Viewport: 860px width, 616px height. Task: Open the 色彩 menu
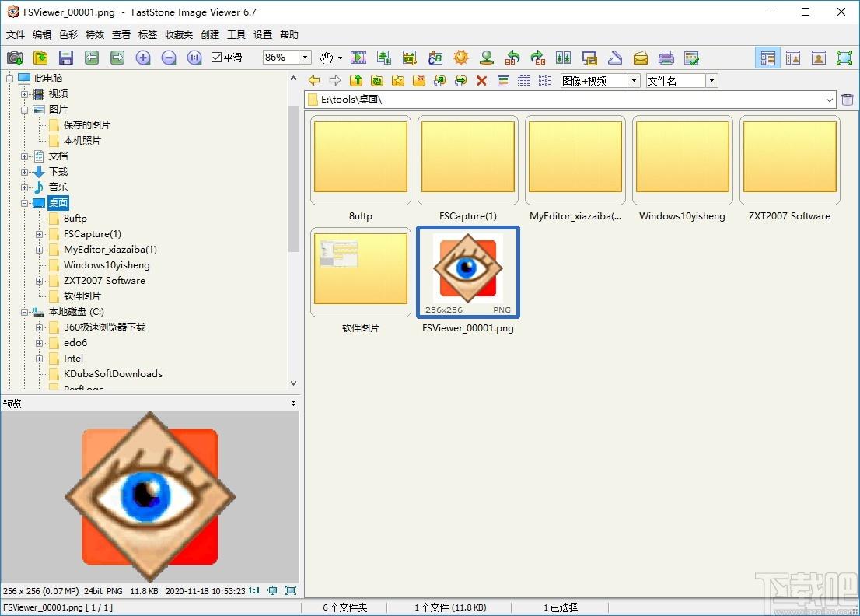tap(68, 34)
